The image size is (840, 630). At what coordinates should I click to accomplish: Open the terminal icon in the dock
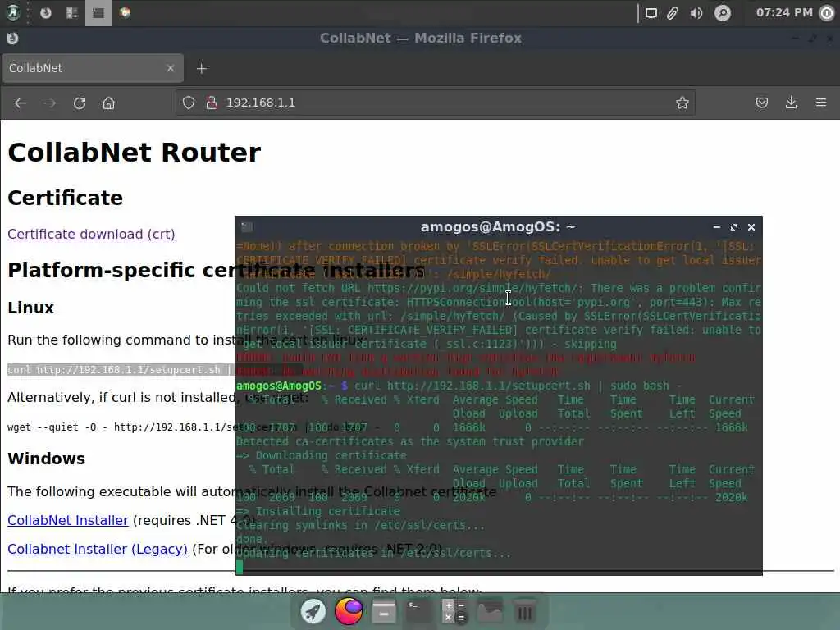tap(419, 612)
